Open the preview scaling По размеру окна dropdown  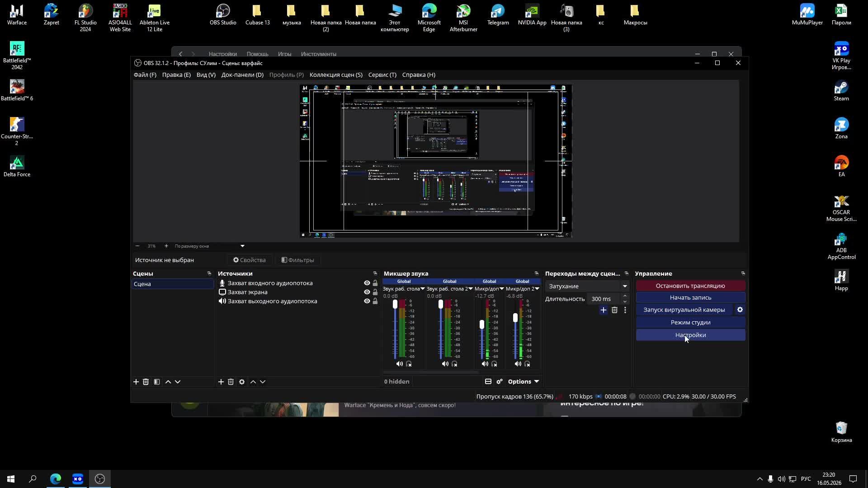(x=210, y=246)
